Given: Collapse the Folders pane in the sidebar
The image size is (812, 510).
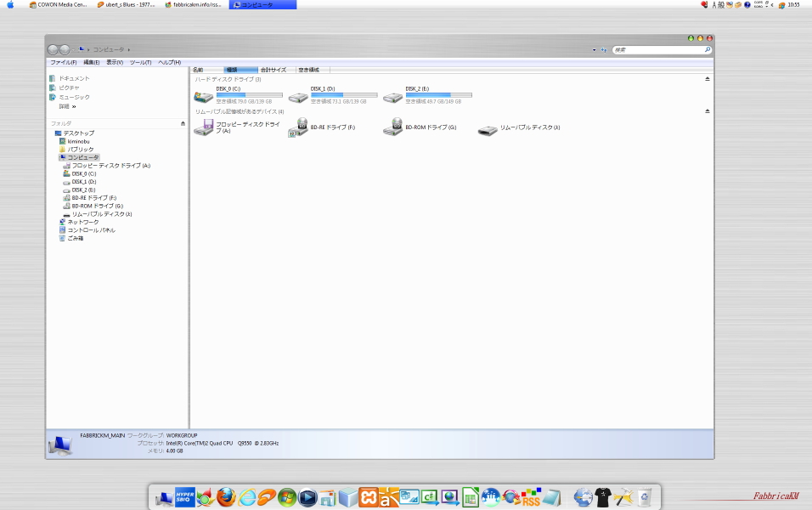Looking at the screenshot, I should 183,123.
